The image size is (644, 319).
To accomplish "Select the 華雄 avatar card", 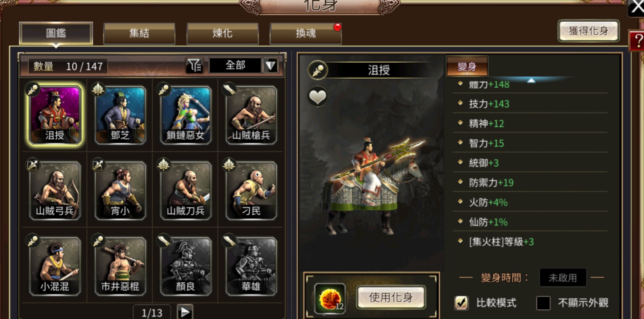I will (251, 266).
